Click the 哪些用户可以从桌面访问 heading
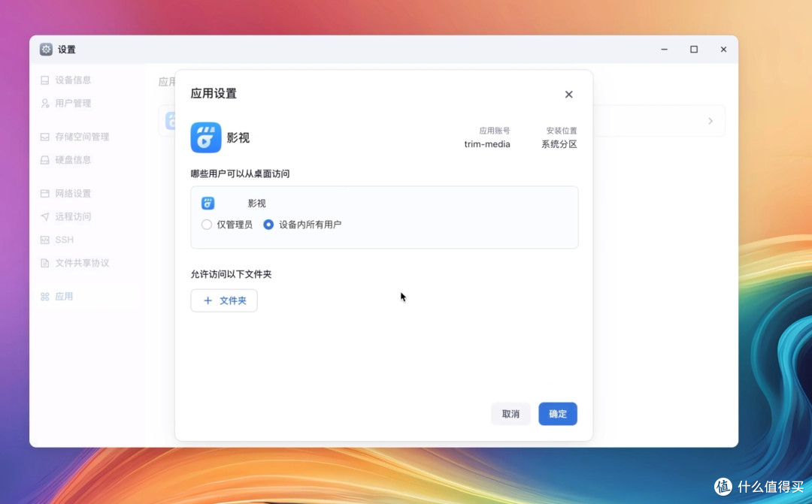 tap(240, 174)
